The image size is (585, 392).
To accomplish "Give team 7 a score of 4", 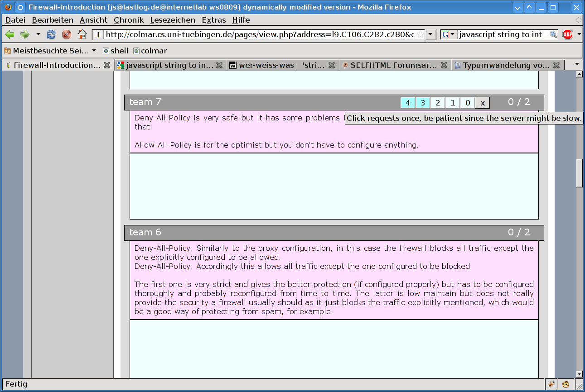I will (x=408, y=103).
